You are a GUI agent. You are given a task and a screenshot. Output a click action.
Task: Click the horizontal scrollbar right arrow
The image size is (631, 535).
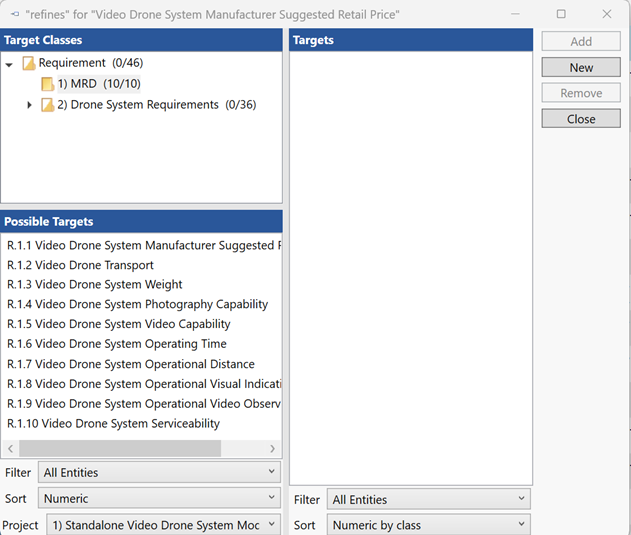[x=274, y=449]
